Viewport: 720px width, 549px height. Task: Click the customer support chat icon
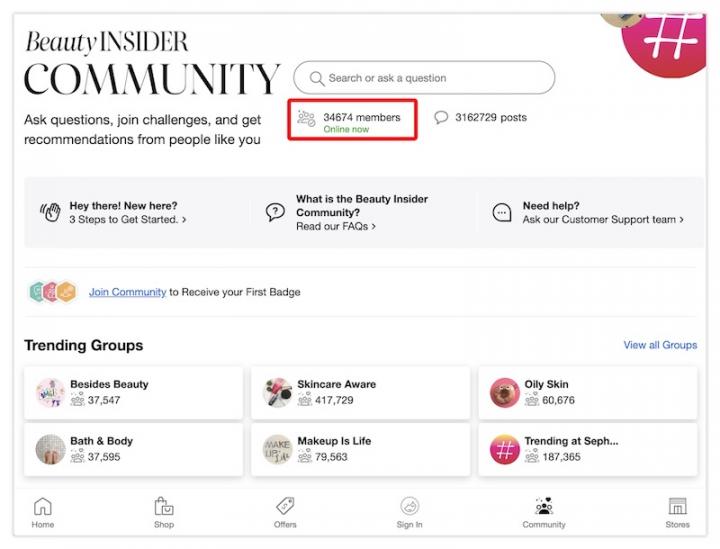(502, 212)
